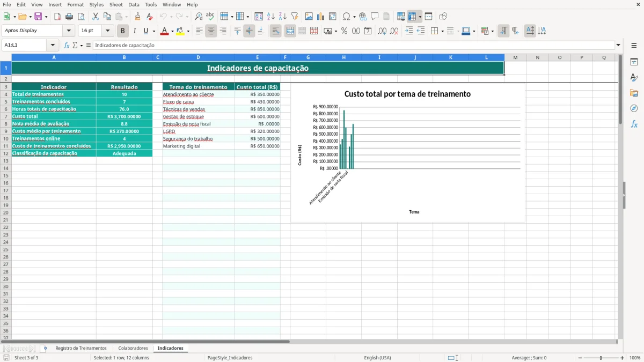
Task: Open sidebar Properties panel icon
Action: [x=634, y=62]
